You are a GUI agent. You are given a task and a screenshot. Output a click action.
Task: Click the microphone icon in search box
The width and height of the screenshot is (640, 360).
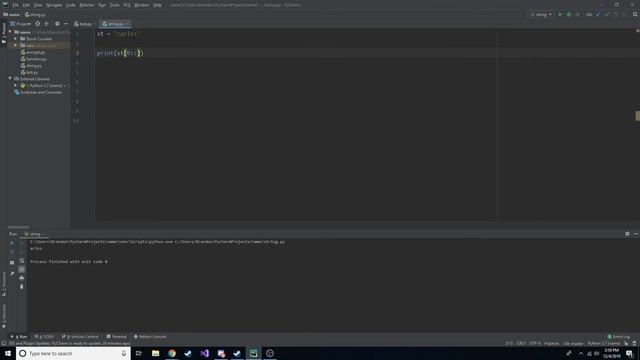click(124, 353)
